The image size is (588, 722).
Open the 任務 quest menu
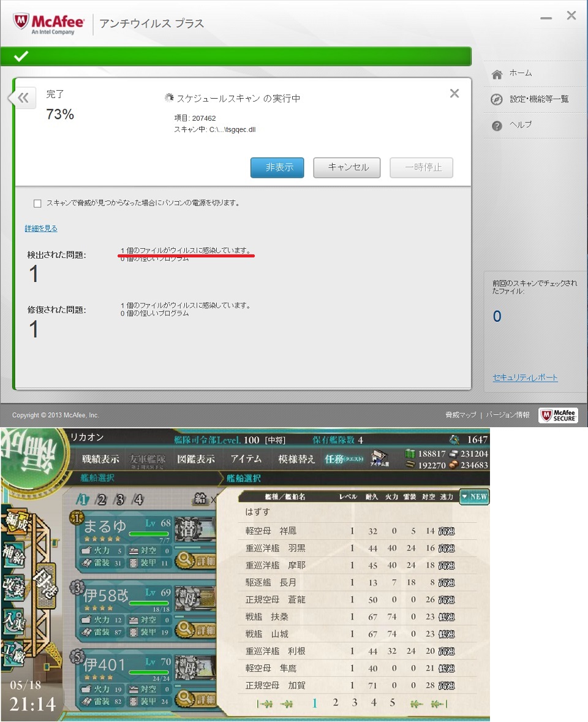tap(343, 458)
